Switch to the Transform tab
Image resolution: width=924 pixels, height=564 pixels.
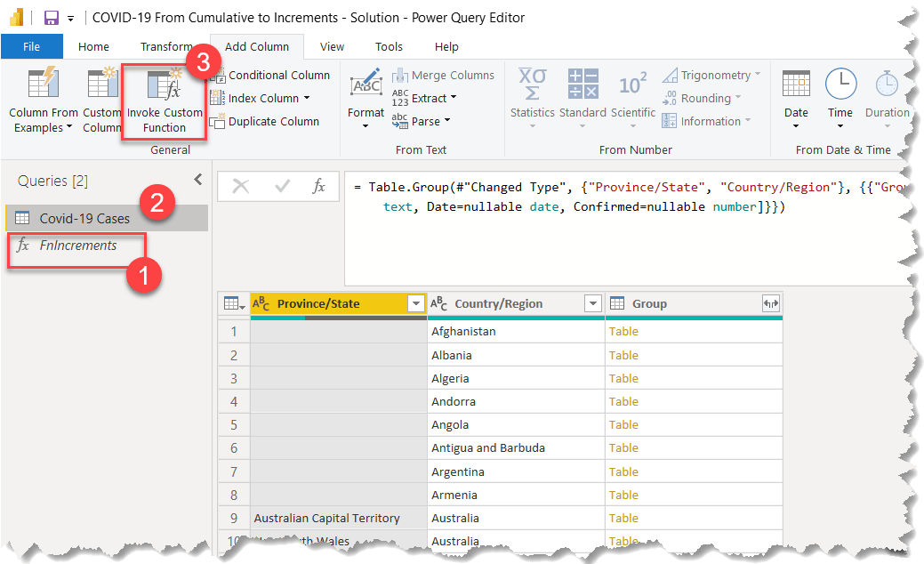(x=166, y=46)
